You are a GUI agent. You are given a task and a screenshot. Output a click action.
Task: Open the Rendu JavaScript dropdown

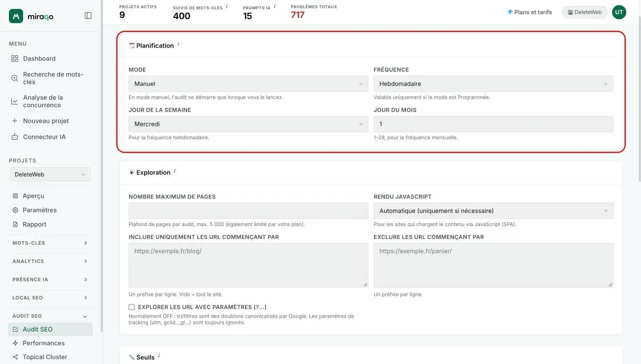click(493, 211)
